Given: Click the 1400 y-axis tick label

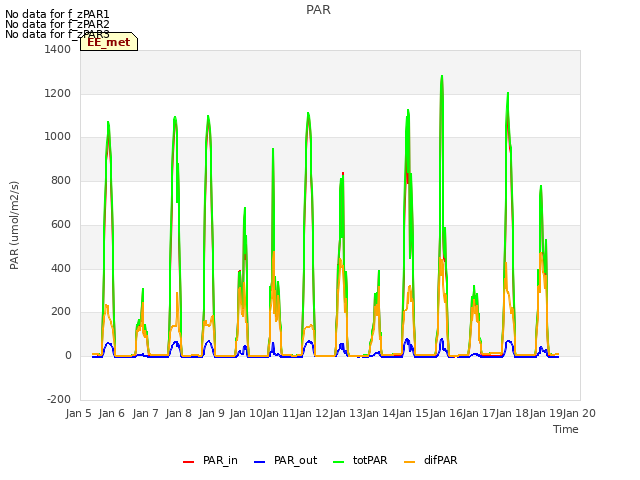Looking at the screenshot, I should coord(57,50).
